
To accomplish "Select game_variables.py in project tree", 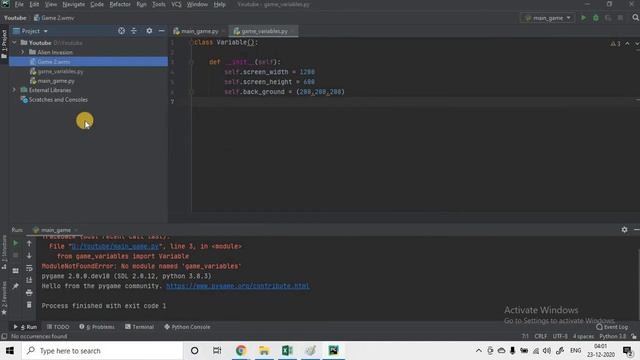I will pos(60,71).
